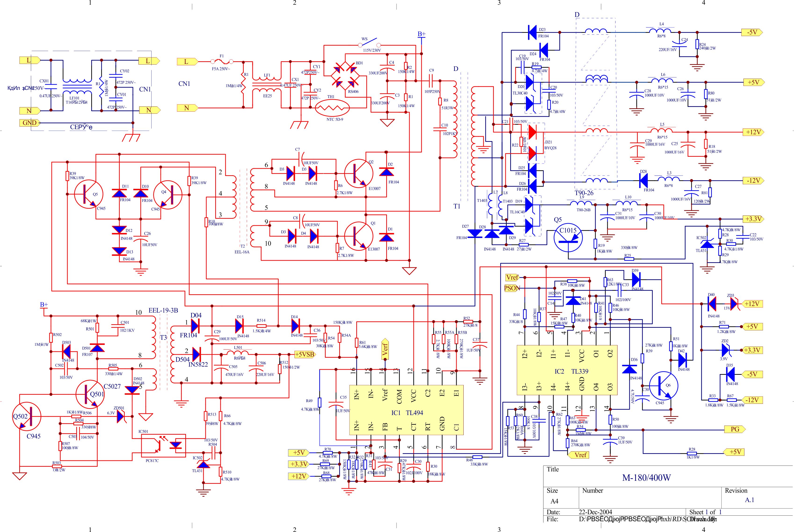The width and height of the screenshot is (794, 532).
Task: Click the 22-Dec-2004 date field
Action: 595,512
